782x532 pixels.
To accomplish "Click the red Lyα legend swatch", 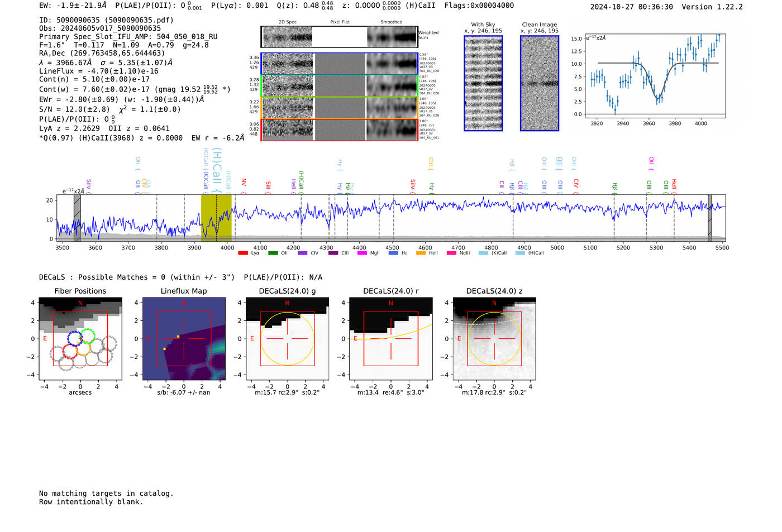I will tap(243, 253).
